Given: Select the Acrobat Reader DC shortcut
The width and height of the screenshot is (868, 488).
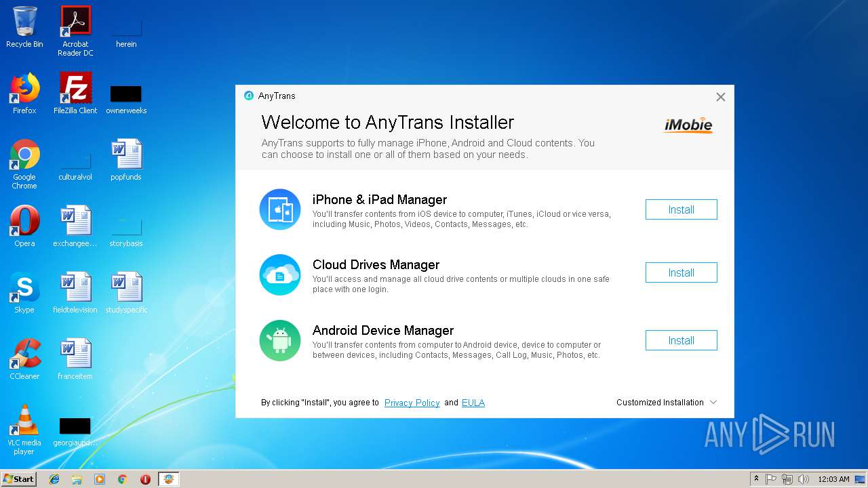Looking at the screenshot, I should point(75,32).
